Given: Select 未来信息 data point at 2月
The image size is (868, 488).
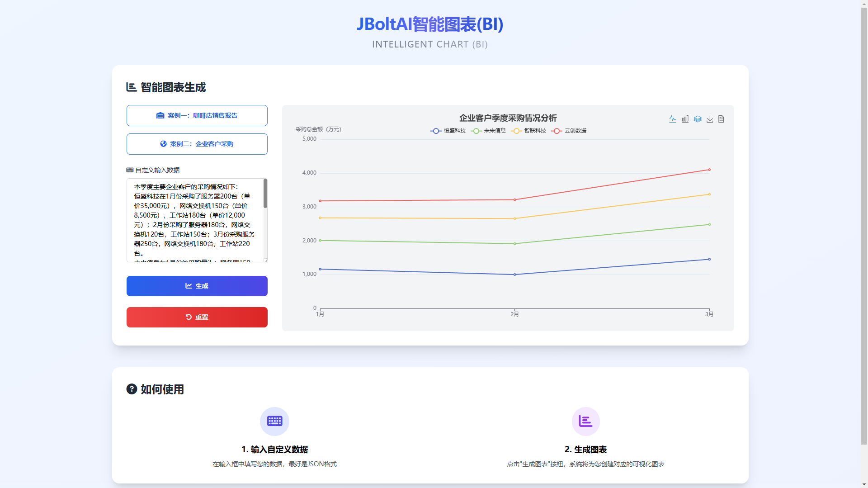Looking at the screenshot, I should (514, 244).
